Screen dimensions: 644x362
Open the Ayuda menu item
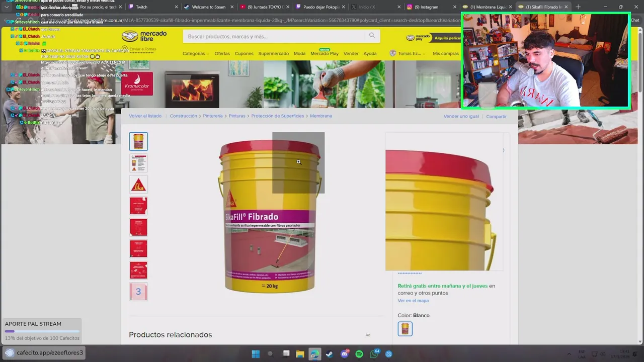[x=370, y=53]
